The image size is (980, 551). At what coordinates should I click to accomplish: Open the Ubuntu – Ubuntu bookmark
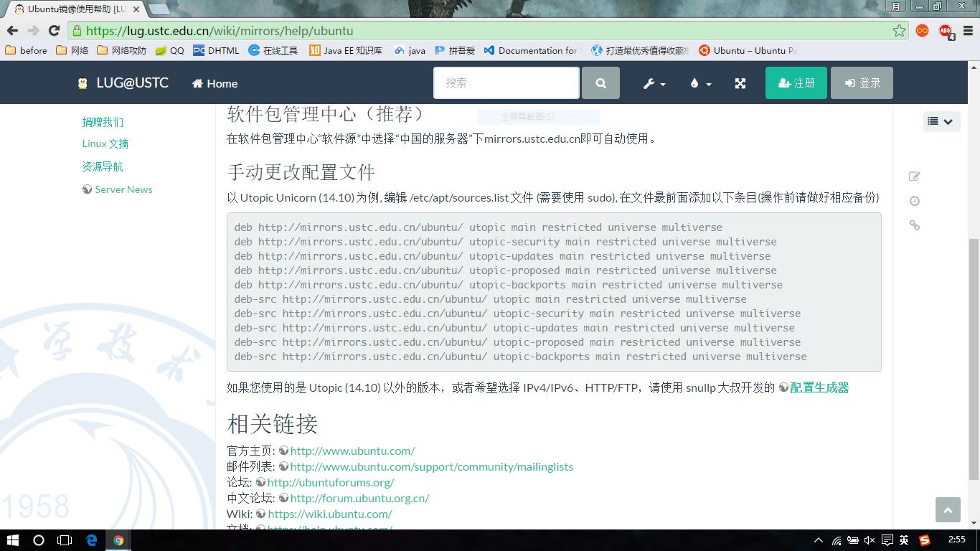click(x=748, y=50)
